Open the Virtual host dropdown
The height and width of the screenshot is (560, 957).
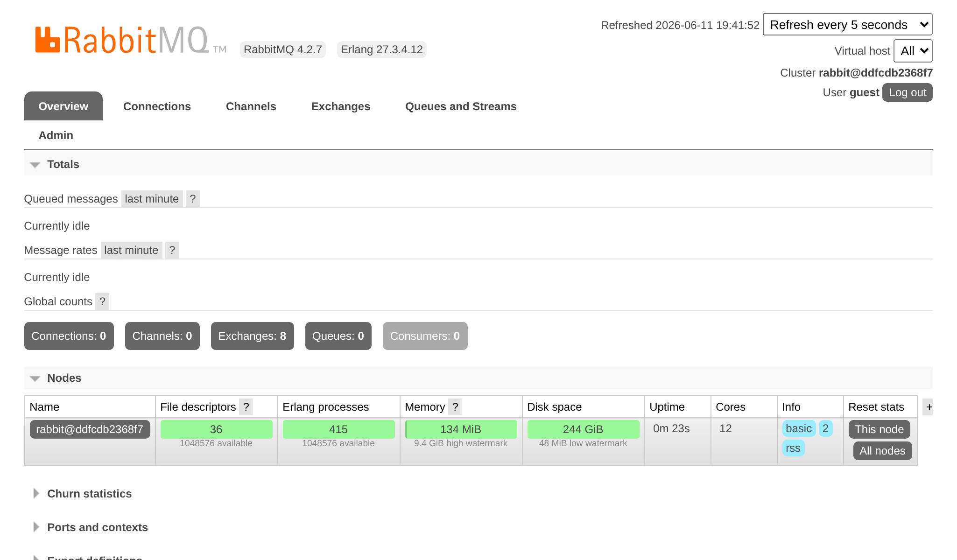click(x=913, y=51)
